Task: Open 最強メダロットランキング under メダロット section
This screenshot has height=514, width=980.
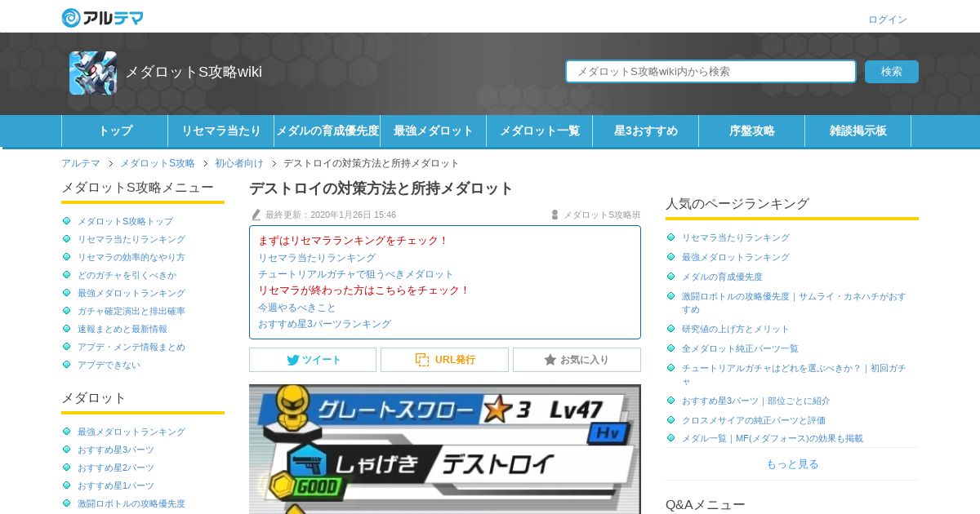Action: pos(131,432)
